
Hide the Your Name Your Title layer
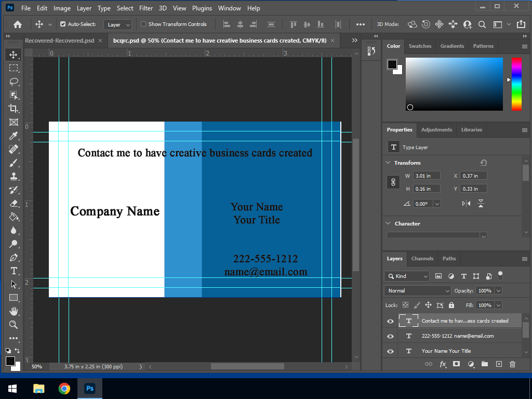coord(390,351)
